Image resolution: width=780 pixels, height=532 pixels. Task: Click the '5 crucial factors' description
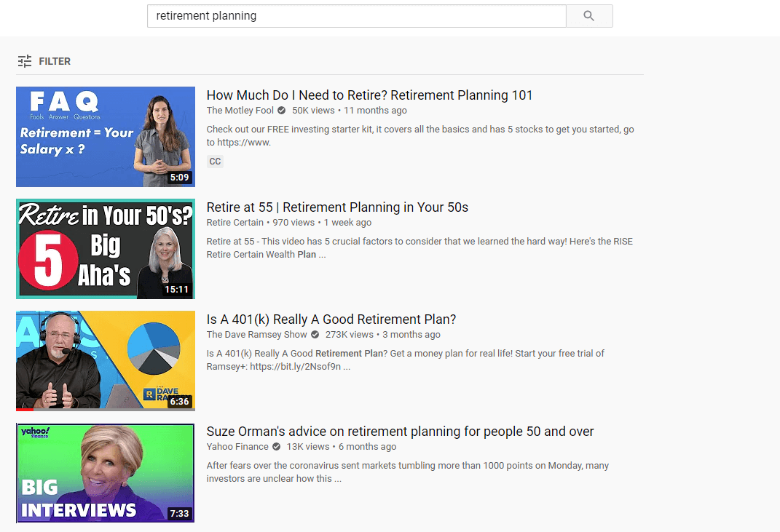(x=419, y=247)
